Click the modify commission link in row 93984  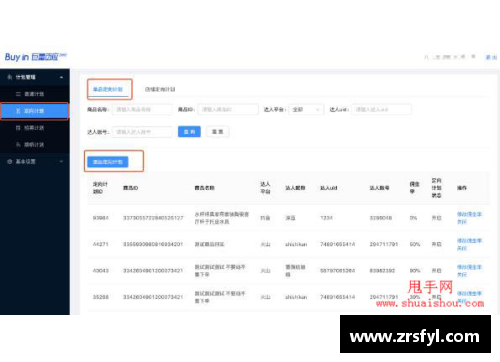tap(469, 214)
